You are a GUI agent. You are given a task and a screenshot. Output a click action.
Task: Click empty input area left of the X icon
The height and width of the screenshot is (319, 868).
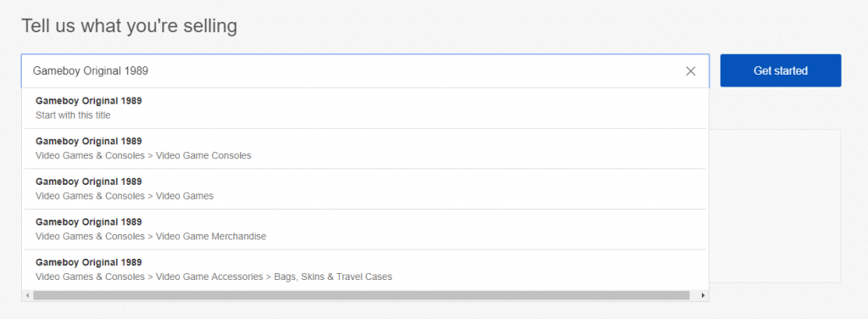415,71
